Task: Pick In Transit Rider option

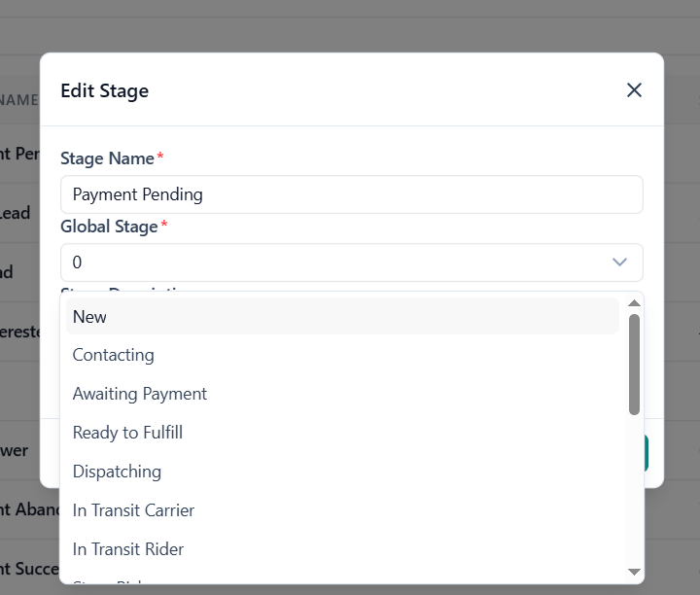Action: coord(342,549)
